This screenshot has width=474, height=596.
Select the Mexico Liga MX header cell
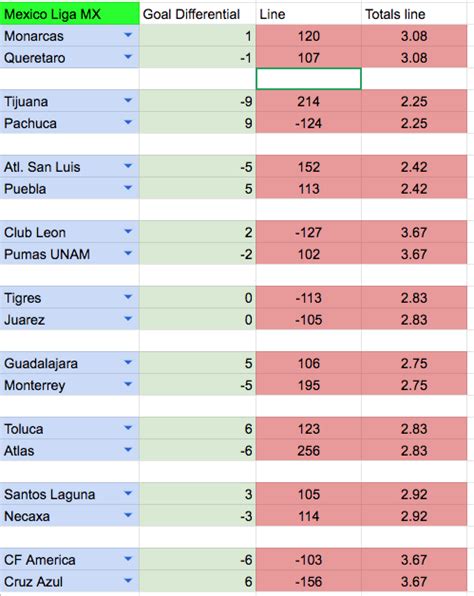pos(70,14)
